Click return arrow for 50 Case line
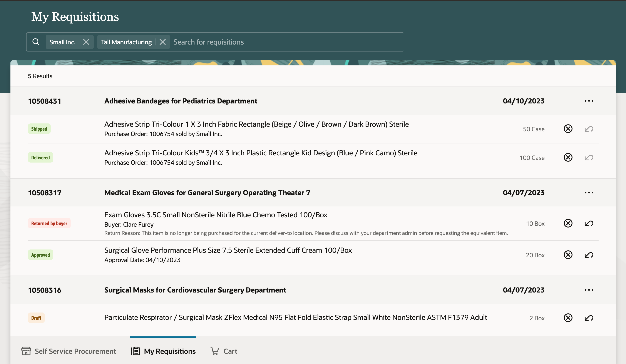The image size is (626, 364). tap(589, 129)
